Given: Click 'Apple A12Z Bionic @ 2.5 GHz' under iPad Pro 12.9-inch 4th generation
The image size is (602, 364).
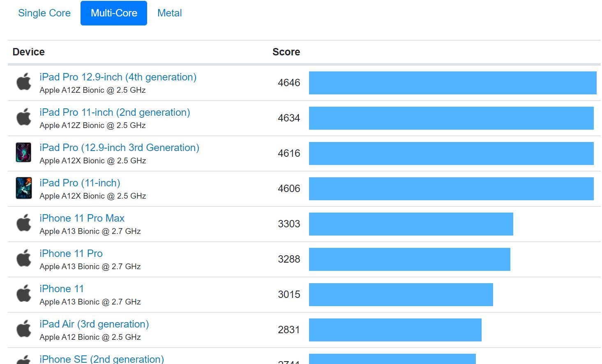Looking at the screenshot, I should point(92,90).
